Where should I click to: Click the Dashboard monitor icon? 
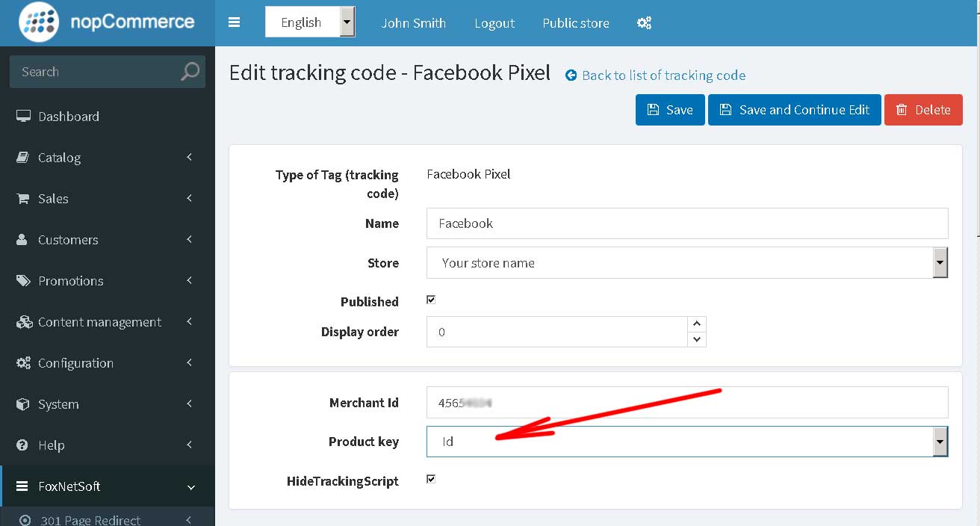tap(23, 116)
